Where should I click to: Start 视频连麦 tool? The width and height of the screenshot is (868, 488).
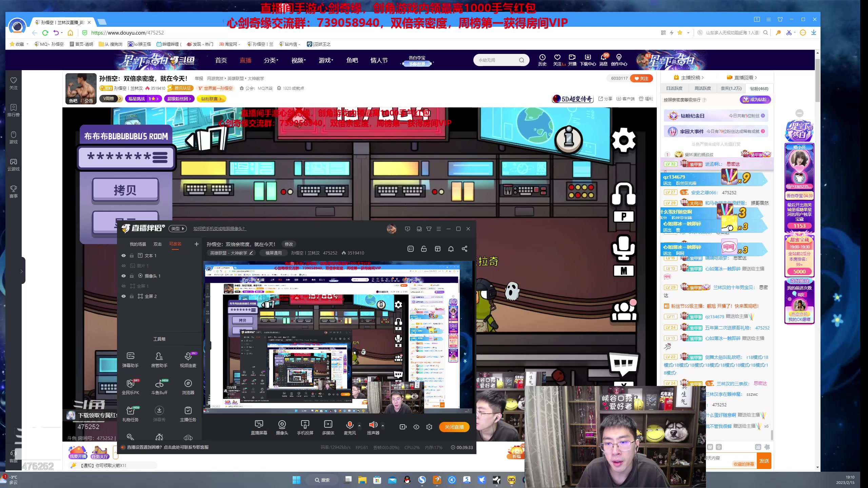coord(188,360)
